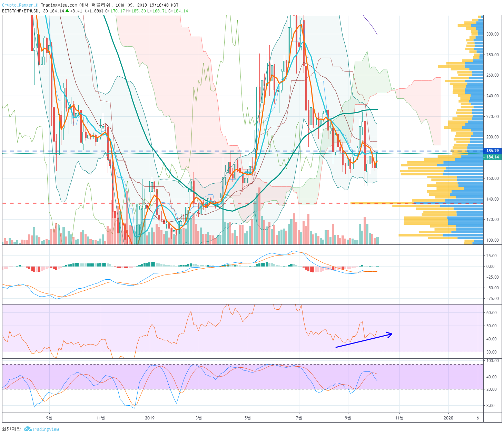504x435 pixels.
Task: Click the 8.00 stochastic axis label
Action: [490, 406]
